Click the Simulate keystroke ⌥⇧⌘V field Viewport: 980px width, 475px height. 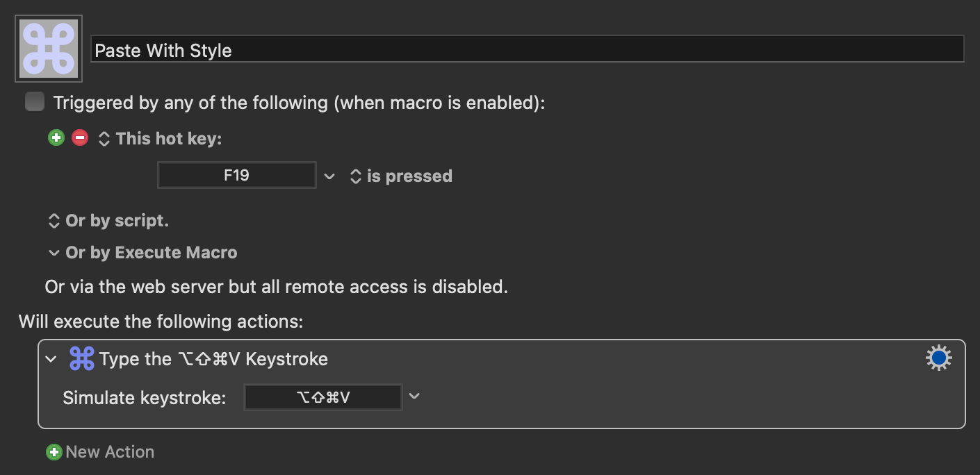click(x=323, y=397)
